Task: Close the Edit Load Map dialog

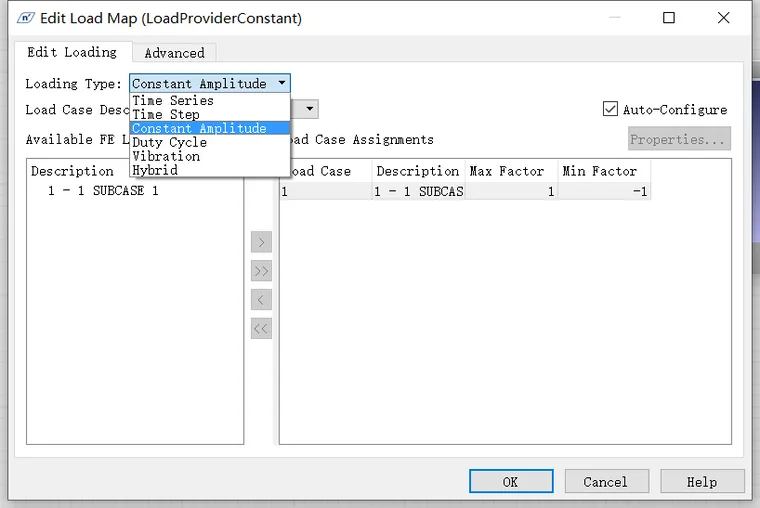Action: pyautogui.click(x=724, y=18)
